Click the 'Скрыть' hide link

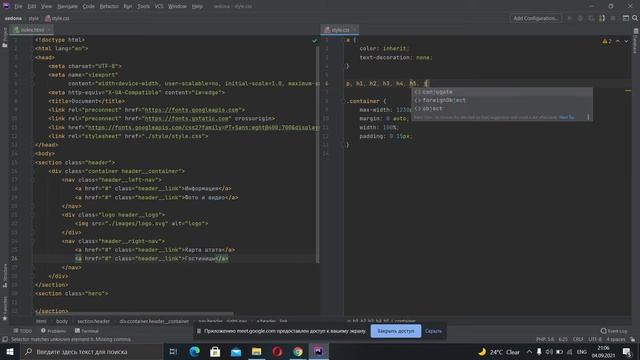coord(433,331)
